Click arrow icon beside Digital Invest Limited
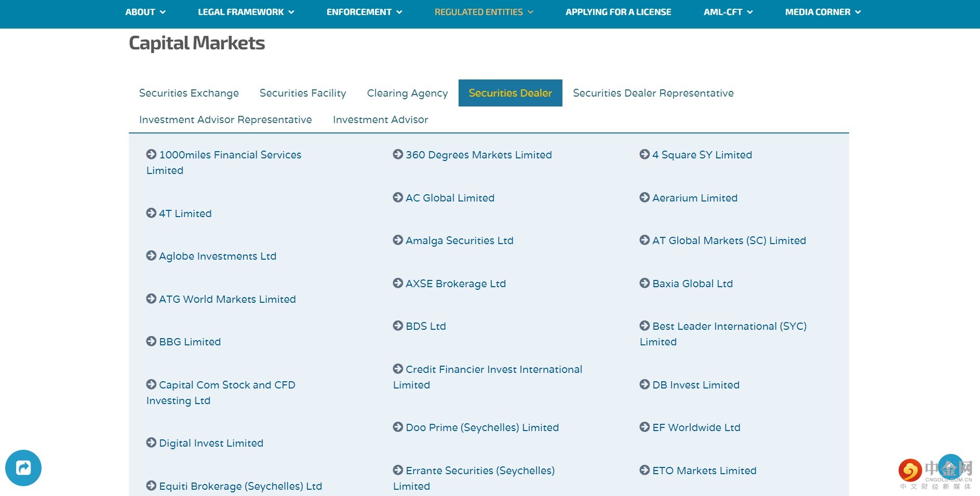Image resolution: width=980 pixels, height=496 pixels. coord(151,443)
